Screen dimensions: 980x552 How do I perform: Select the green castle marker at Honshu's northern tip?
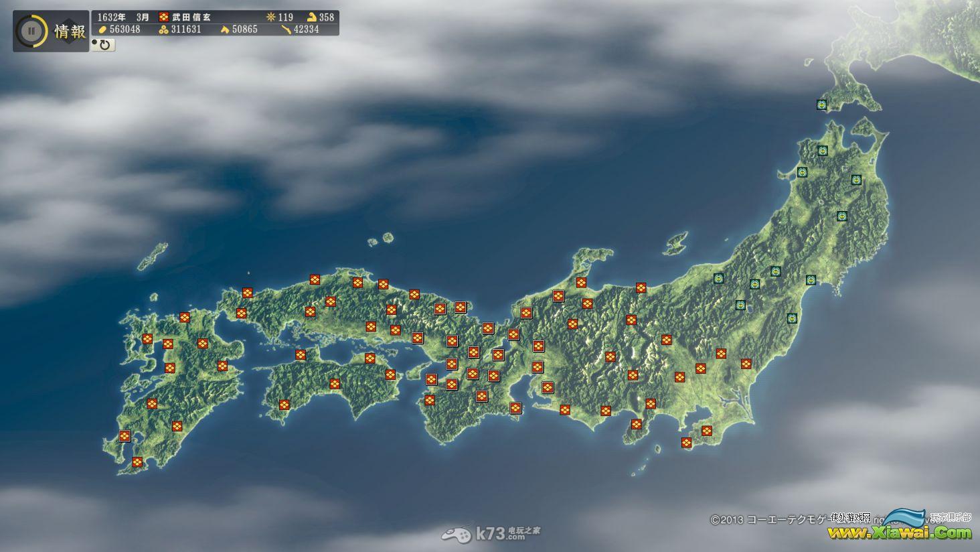tap(823, 150)
